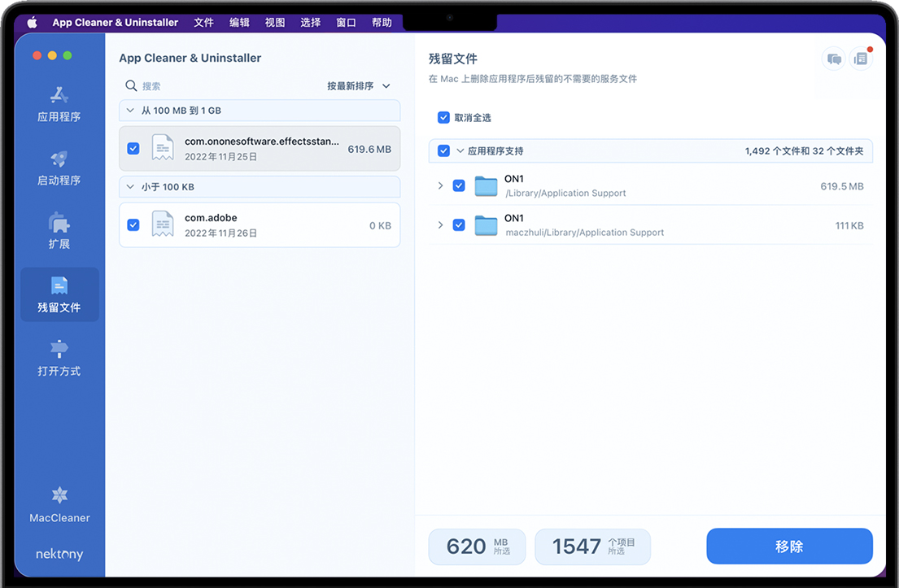Expand the ON1 folder in /Library/Application Support
The height and width of the screenshot is (588, 899).
[440, 186]
